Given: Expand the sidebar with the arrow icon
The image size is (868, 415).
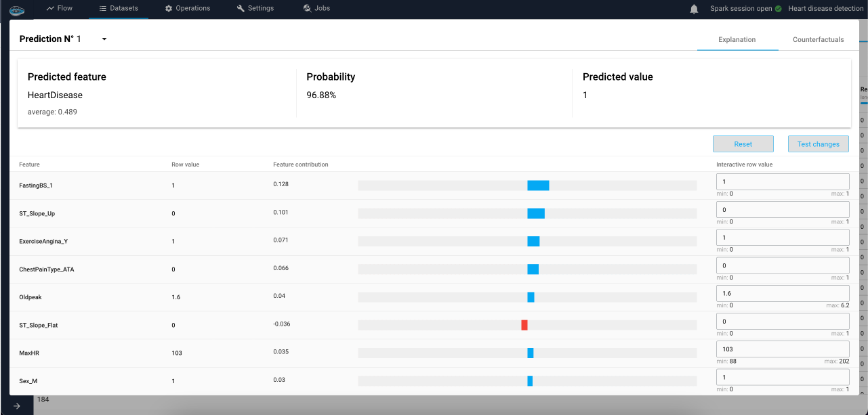Looking at the screenshot, I should point(17,406).
